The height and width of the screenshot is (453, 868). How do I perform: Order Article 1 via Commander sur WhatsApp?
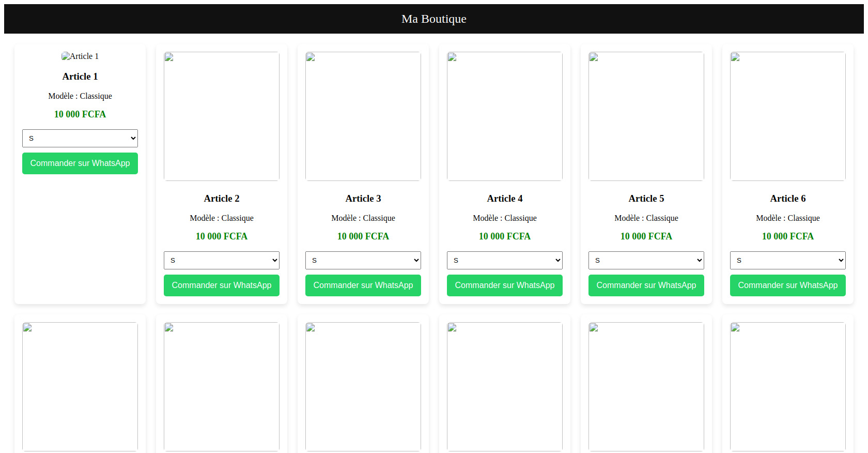click(x=80, y=163)
